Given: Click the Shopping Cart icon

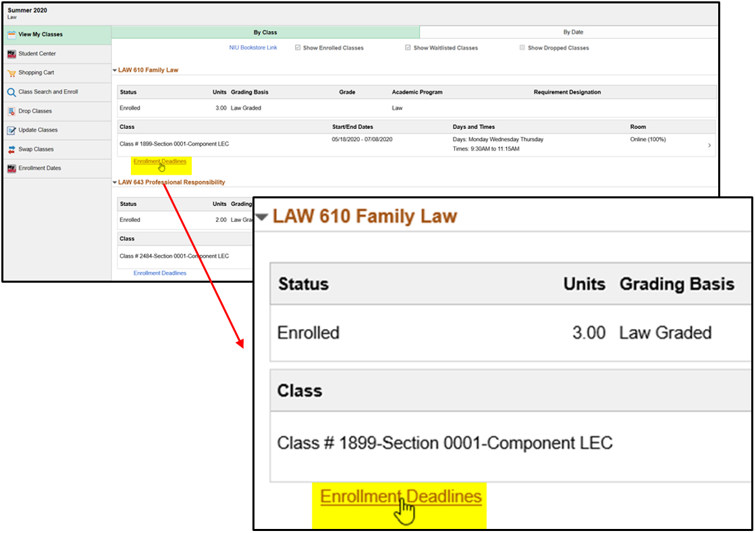Looking at the screenshot, I should 11,73.
